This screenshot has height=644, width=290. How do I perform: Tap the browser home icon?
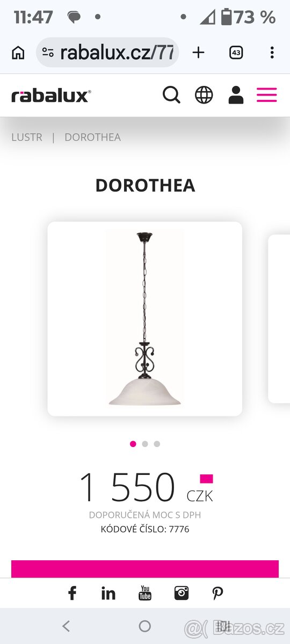[x=18, y=53]
